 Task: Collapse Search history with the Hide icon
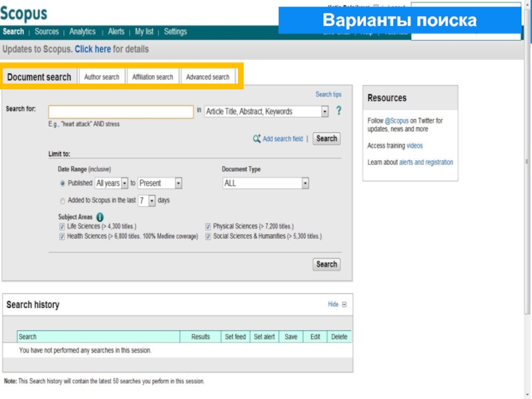point(344,305)
